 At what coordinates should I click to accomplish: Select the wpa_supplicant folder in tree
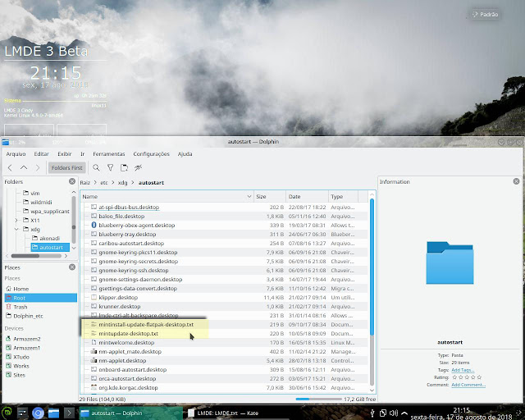point(46,212)
